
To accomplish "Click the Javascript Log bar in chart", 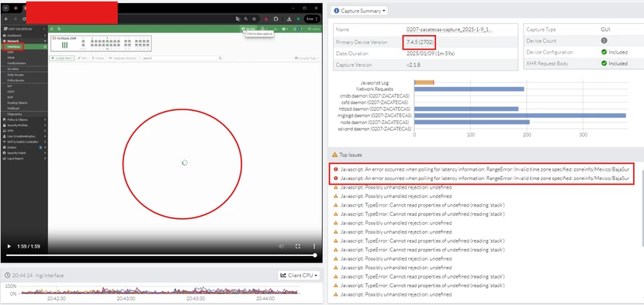I will pos(424,82).
